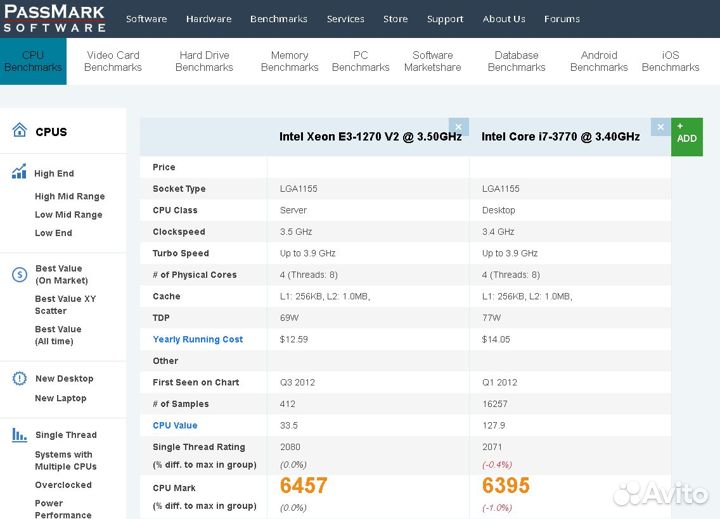Open Low End CPU list
The image size is (720, 519).
[53, 233]
